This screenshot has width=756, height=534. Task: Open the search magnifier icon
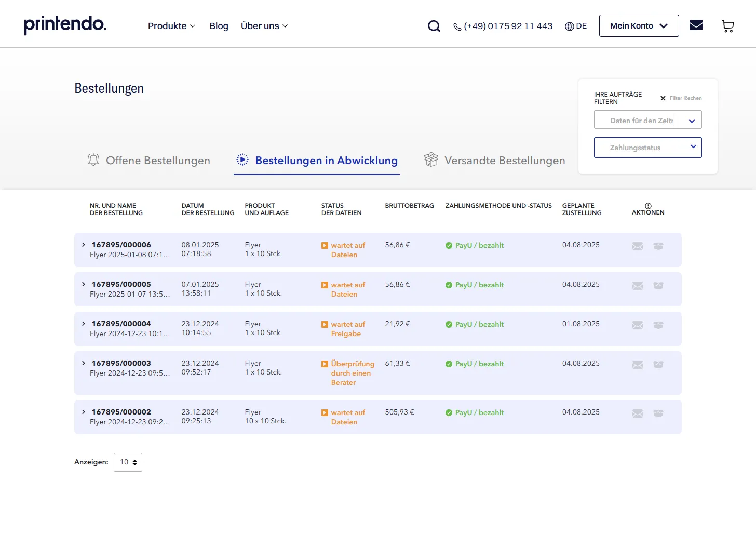(434, 26)
